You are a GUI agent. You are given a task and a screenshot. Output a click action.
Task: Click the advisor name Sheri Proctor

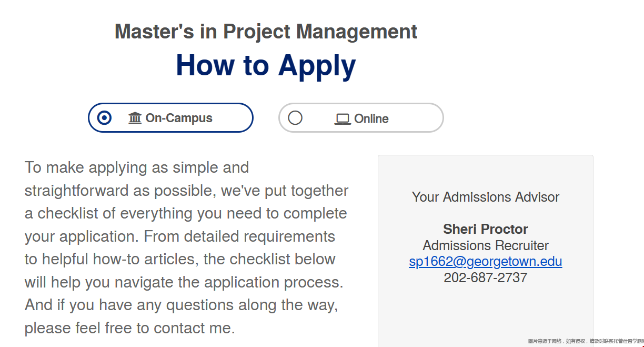click(485, 229)
